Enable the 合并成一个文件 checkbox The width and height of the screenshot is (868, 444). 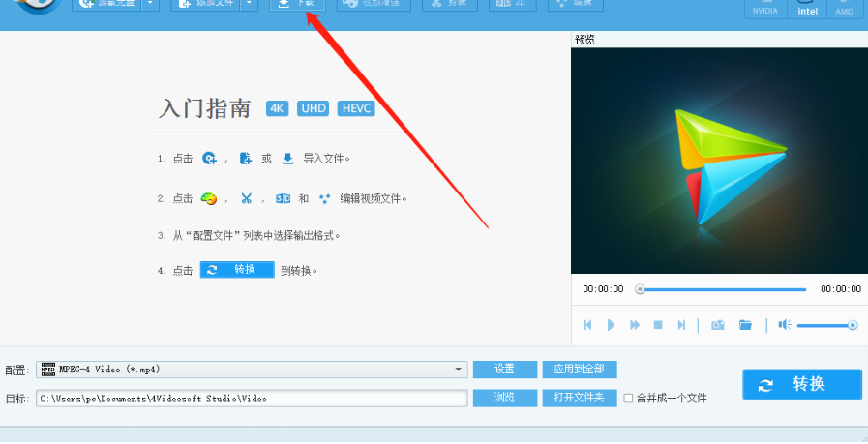(628, 398)
